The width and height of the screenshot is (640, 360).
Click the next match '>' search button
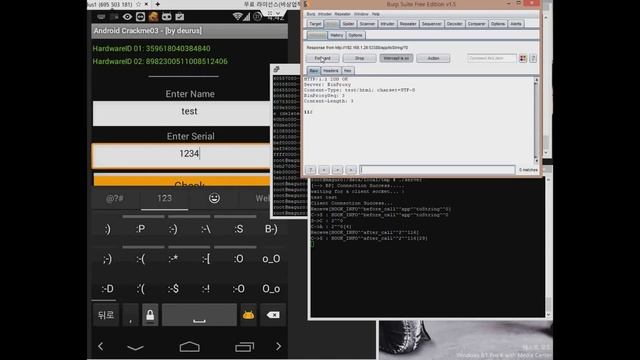(x=351, y=169)
